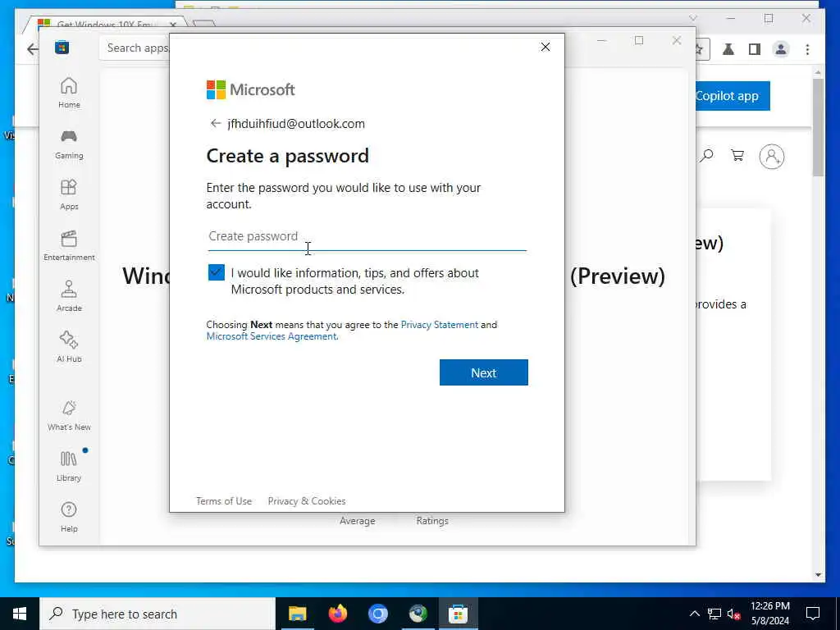This screenshot has width=840, height=630.
Task: Open the Privacy Statement link
Action: click(x=440, y=325)
